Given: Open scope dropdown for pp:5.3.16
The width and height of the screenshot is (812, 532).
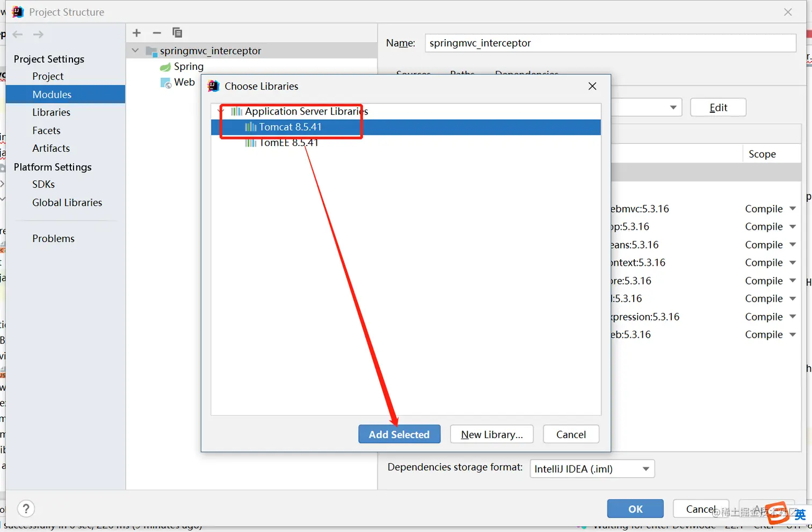Looking at the screenshot, I should pyautogui.click(x=793, y=227).
